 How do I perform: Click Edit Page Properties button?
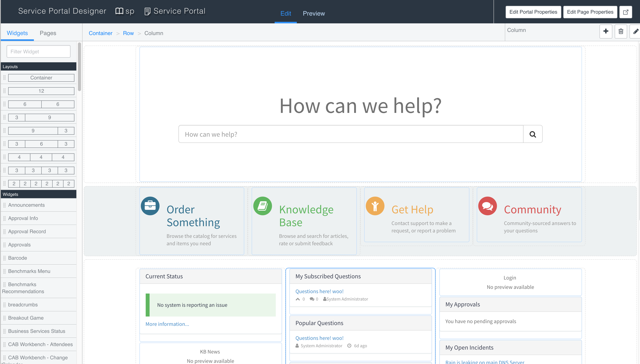[x=590, y=12]
